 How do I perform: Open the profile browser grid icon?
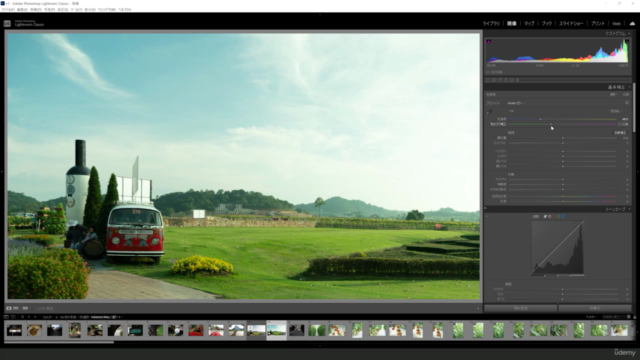[x=627, y=103]
